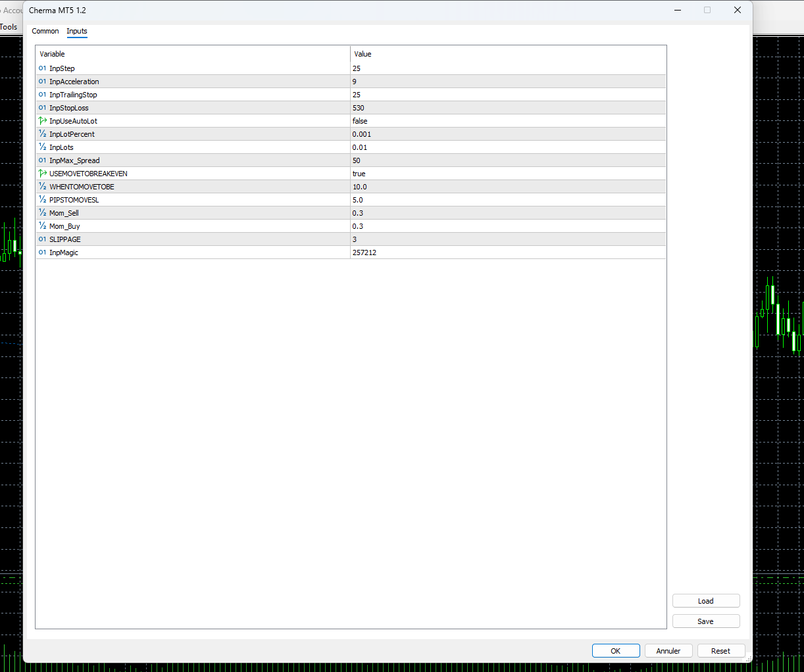Click the integer icon beside SLIPPAGE
The height and width of the screenshot is (672, 804).
tap(42, 239)
